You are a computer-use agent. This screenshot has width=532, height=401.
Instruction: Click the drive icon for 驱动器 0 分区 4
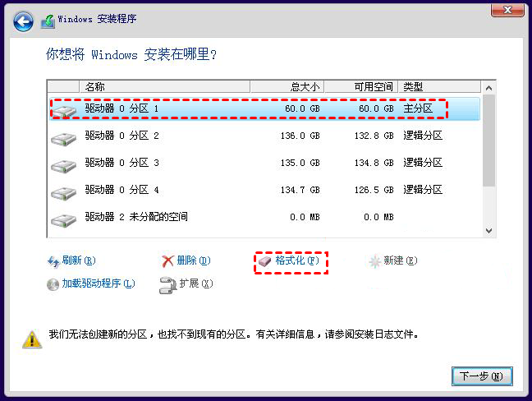[x=63, y=193]
